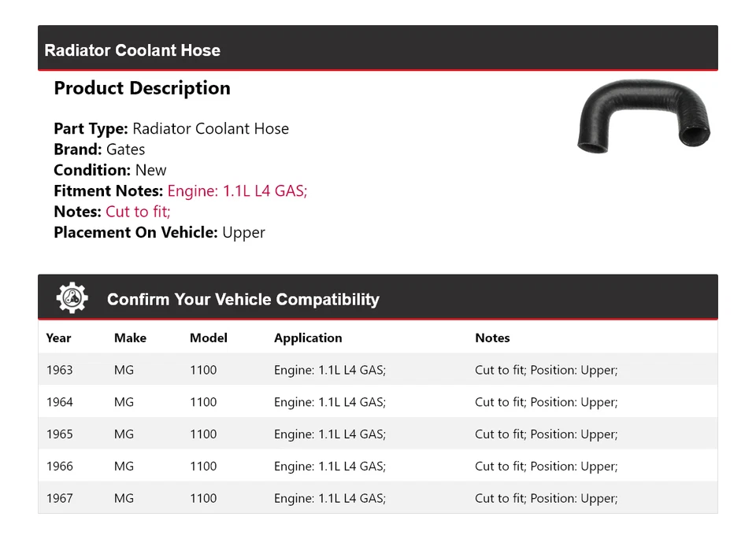Select the 1964 year row cell
The image size is (756, 539).
[59, 402]
